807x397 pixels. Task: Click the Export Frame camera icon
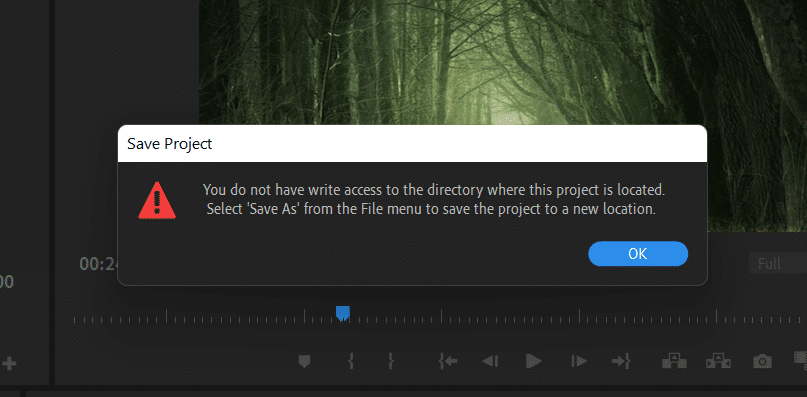pyautogui.click(x=762, y=361)
